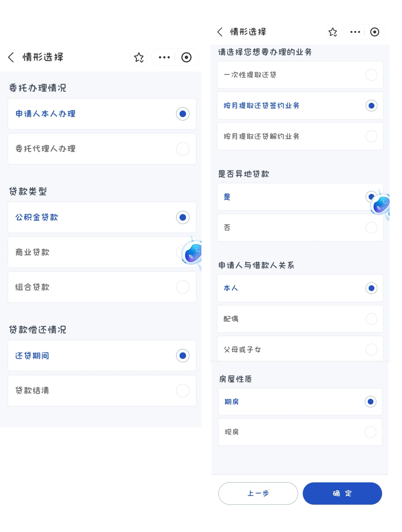Pick 否 for 是否异地贷款
Viewport: 402px width, 532px height.
point(300,228)
